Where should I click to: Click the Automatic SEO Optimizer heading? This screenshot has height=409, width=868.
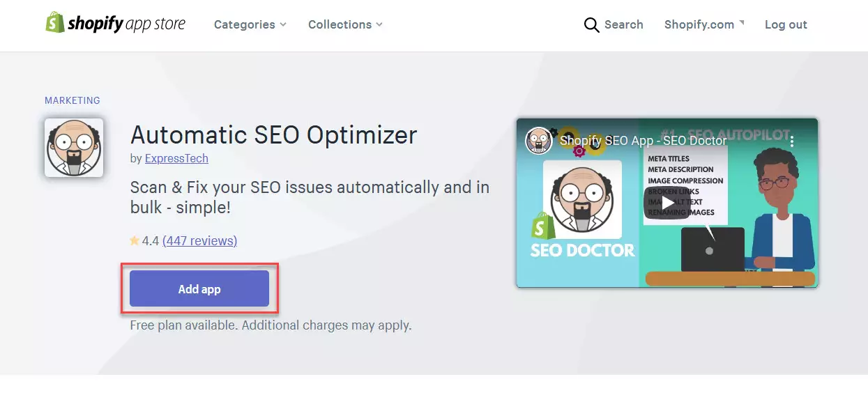tap(274, 134)
